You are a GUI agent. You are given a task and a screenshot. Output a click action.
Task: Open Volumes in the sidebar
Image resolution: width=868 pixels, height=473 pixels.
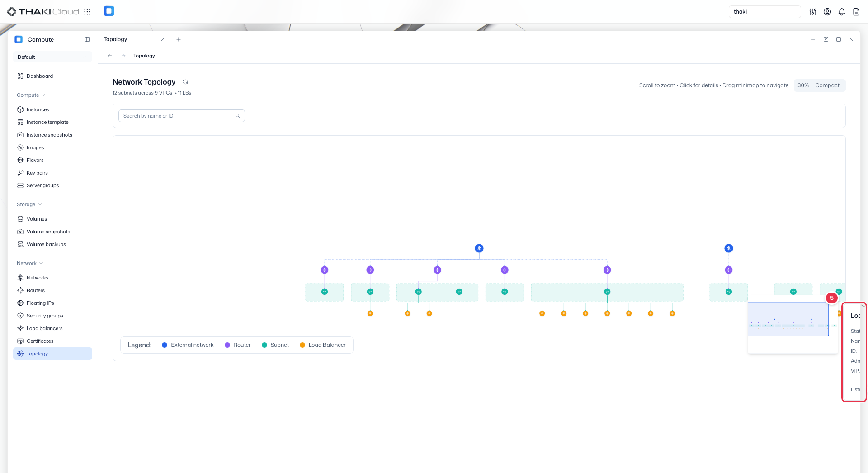(x=52, y=219)
